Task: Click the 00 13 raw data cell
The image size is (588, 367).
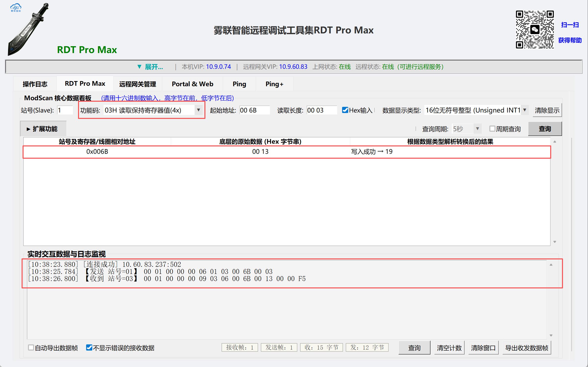Action: 260,152
